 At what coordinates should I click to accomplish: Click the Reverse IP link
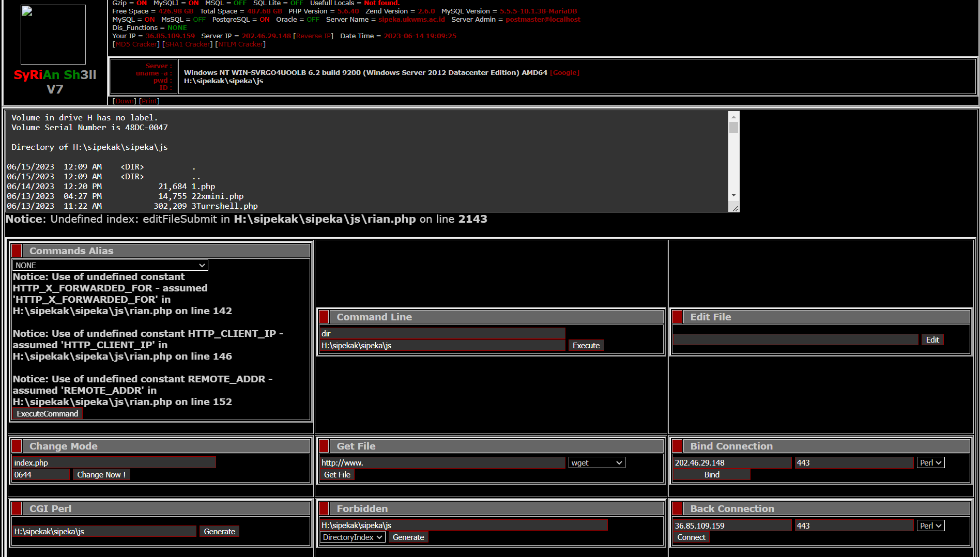(x=313, y=36)
